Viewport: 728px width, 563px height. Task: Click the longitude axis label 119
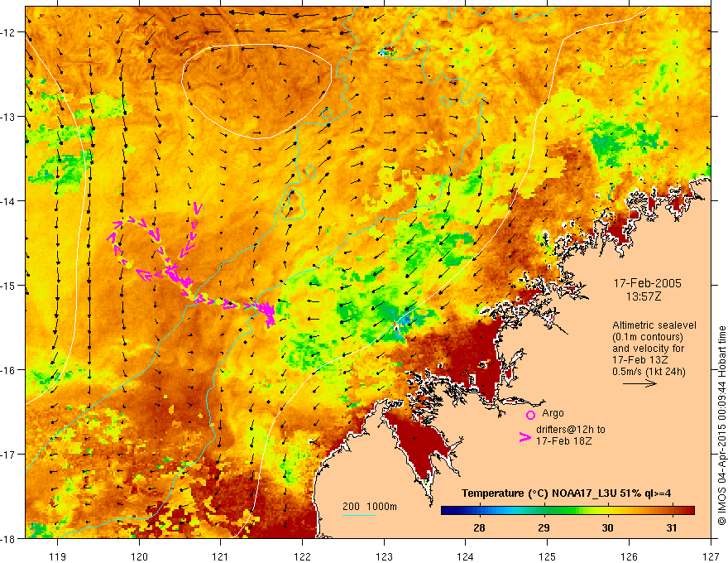(x=58, y=556)
